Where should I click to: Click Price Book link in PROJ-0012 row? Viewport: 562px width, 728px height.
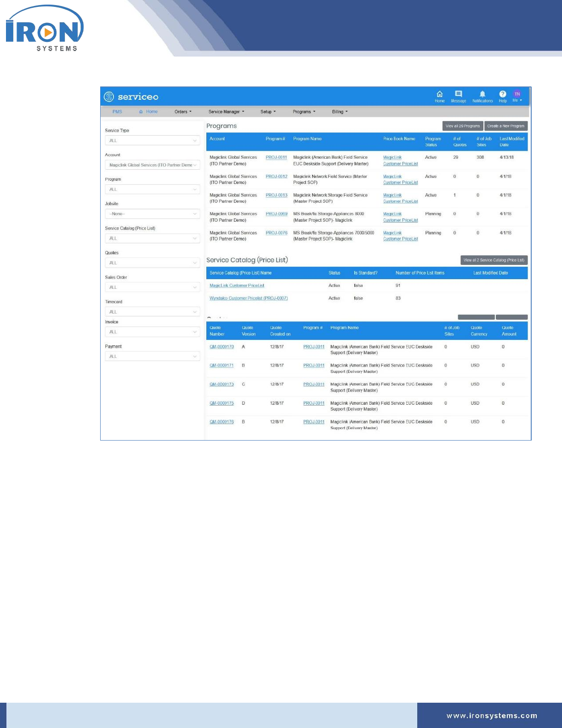click(400, 179)
